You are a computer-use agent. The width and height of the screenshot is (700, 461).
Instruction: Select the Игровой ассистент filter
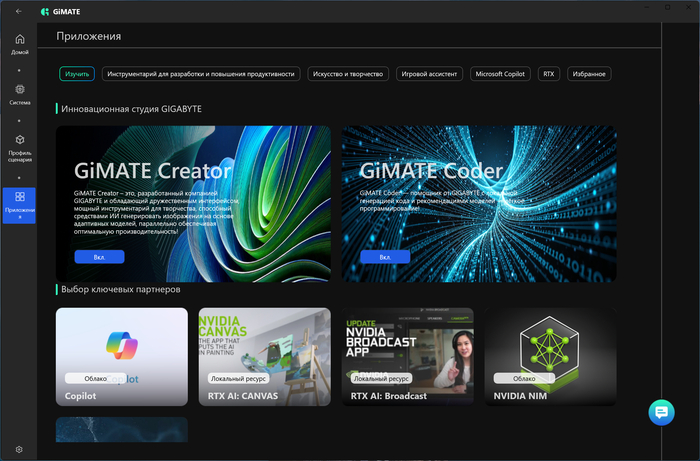429,73
